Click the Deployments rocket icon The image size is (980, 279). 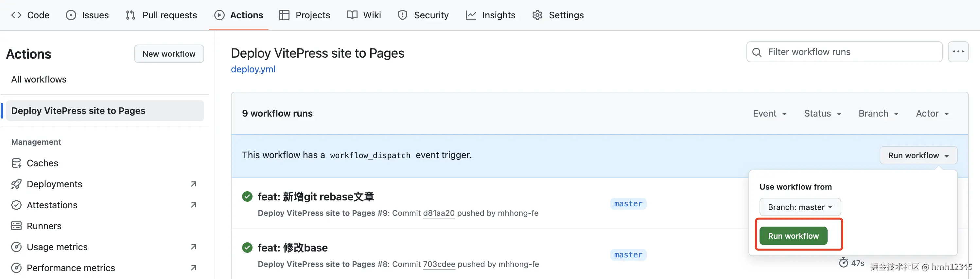[16, 184]
